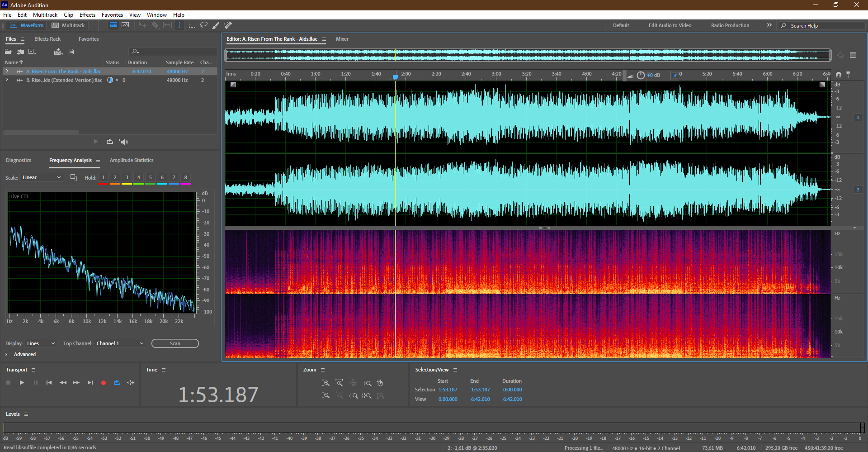Select the Edit Audio to Video workspace

coord(670,25)
